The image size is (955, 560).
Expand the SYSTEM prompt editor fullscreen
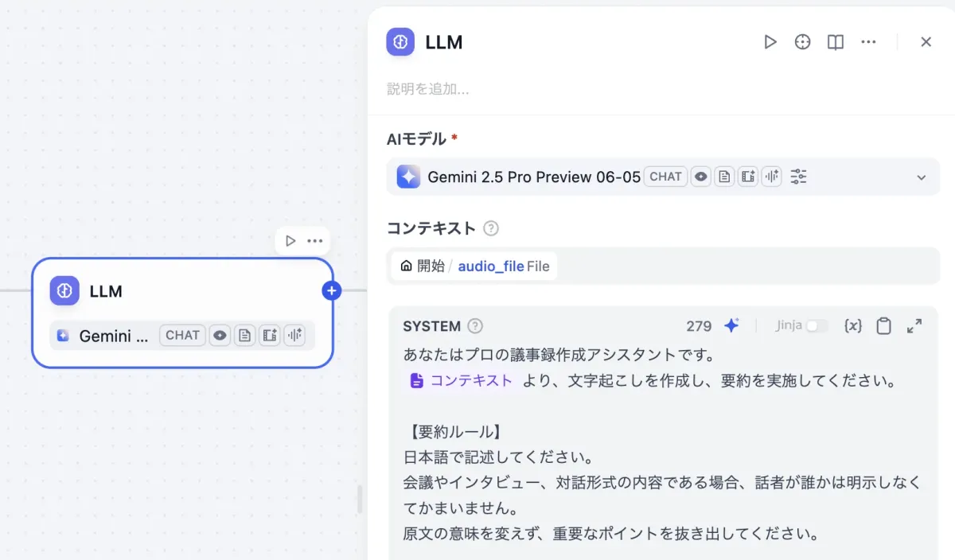pyautogui.click(x=914, y=325)
